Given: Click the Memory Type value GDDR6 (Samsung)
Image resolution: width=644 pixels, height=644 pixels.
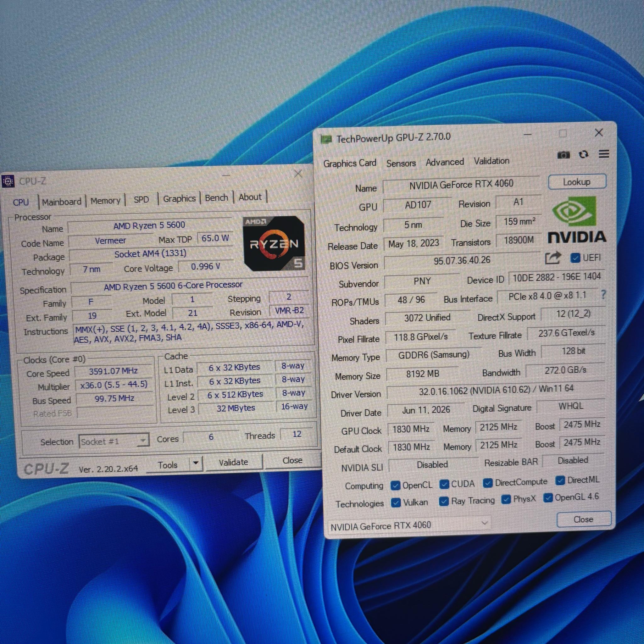Looking at the screenshot, I should [x=434, y=355].
